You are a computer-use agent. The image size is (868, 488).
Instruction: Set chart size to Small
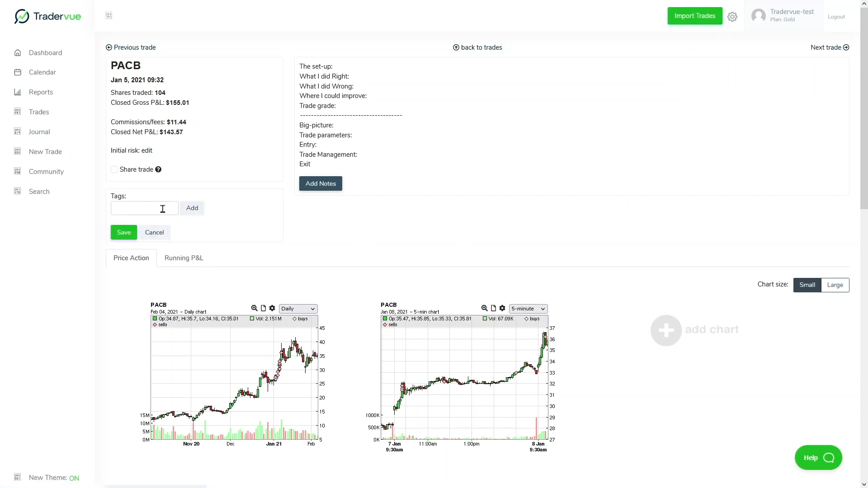point(807,285)
